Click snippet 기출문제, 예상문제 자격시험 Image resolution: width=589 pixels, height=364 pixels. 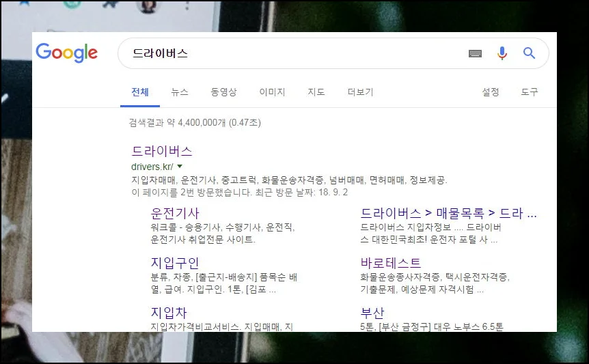click(x=422, y=290)
